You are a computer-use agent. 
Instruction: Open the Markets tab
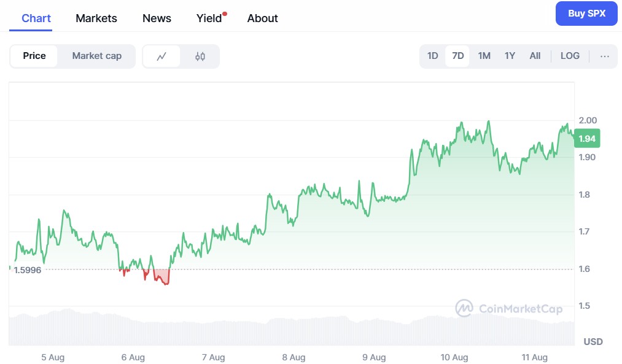(x=96, y=18)
